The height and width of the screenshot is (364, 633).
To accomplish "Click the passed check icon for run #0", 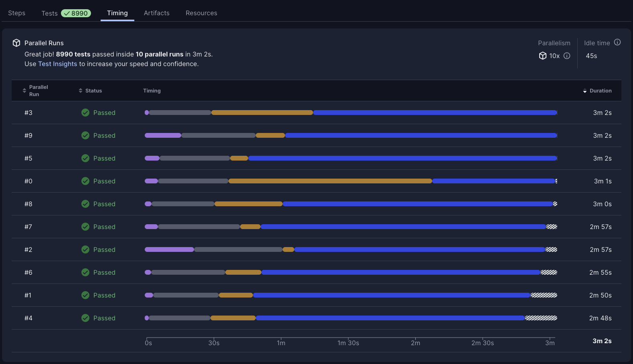I will pos(85,181).
